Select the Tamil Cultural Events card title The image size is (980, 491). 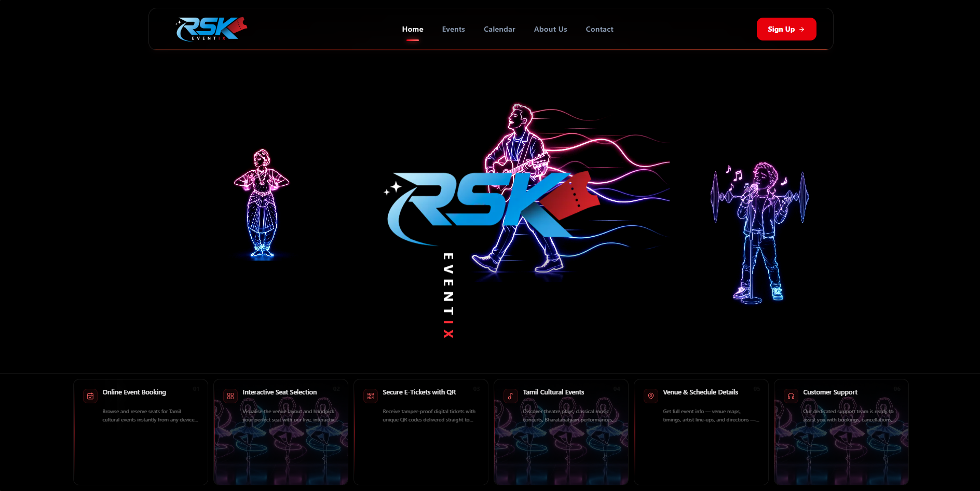[x=553, y=392]
